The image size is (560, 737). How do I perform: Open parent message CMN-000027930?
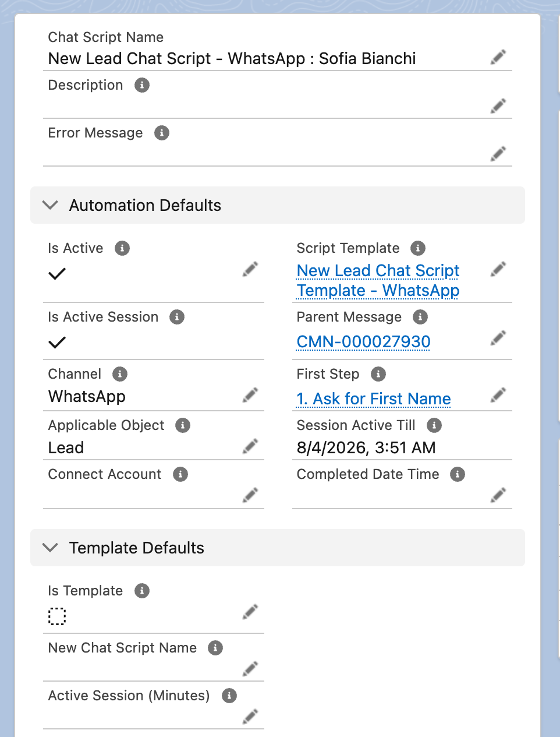point(363,341)
